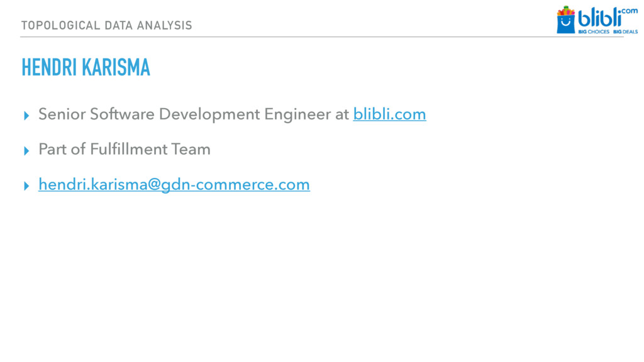Click the TOPOLOGICAL DATA ANALYSIS header text
This screenshot has width=644, height=362.
107,25
